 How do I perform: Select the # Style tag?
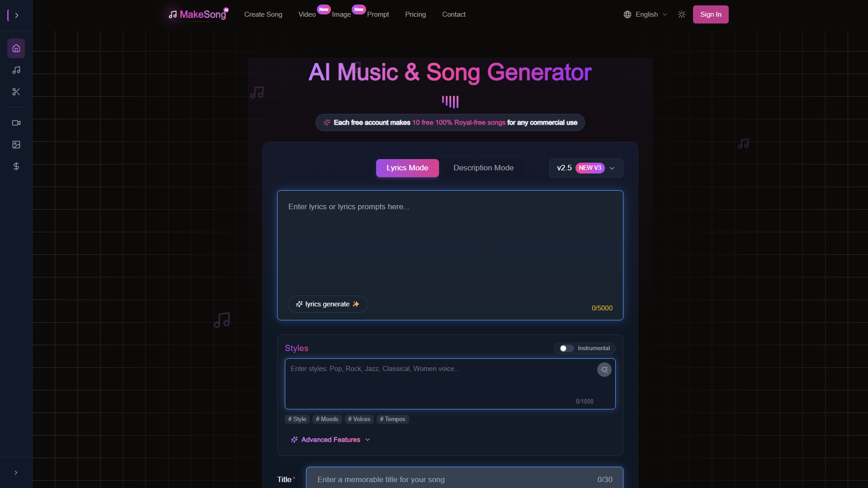tap(297, 419)
